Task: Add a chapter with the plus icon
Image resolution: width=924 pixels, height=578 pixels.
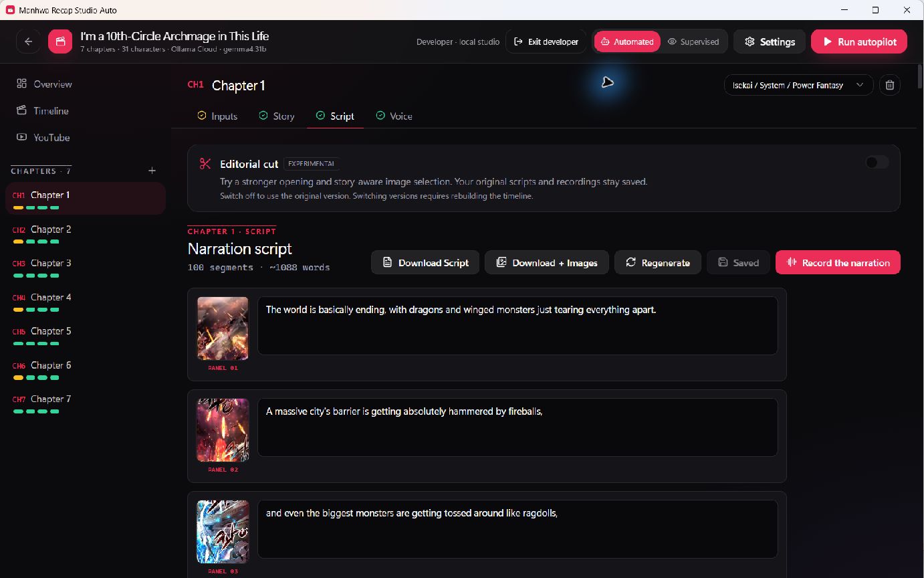Action: pyautogui.click(x=152, y=171)
